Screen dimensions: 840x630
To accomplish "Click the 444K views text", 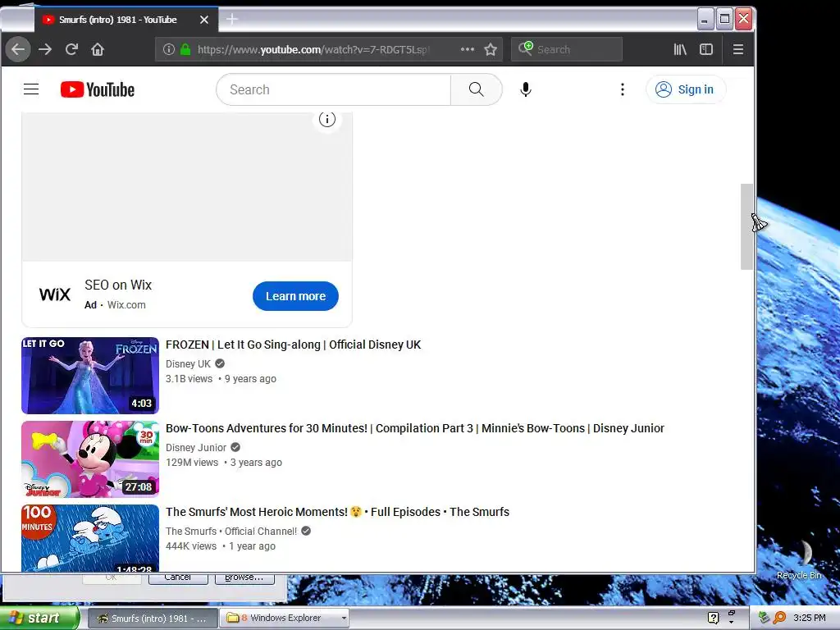I will (x=191, y=546).
